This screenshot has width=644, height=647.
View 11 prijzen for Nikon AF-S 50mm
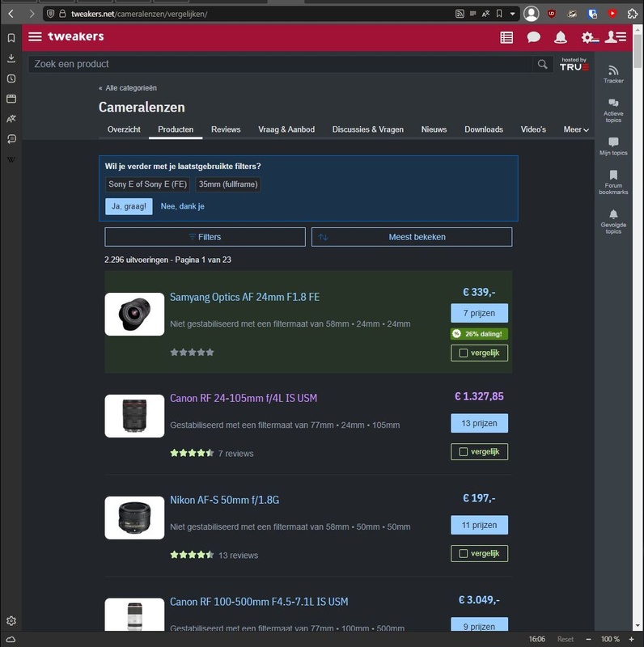click(479, 525)
